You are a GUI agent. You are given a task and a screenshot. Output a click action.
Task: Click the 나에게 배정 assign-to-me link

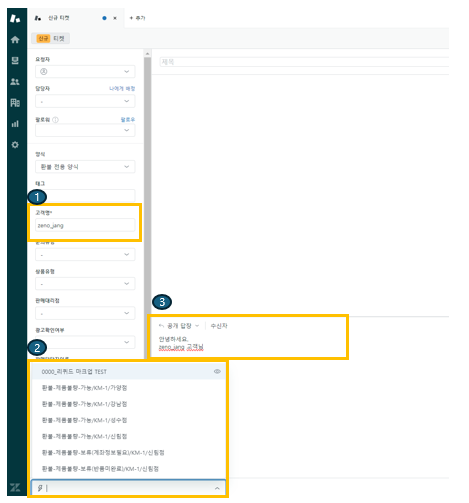122,89
